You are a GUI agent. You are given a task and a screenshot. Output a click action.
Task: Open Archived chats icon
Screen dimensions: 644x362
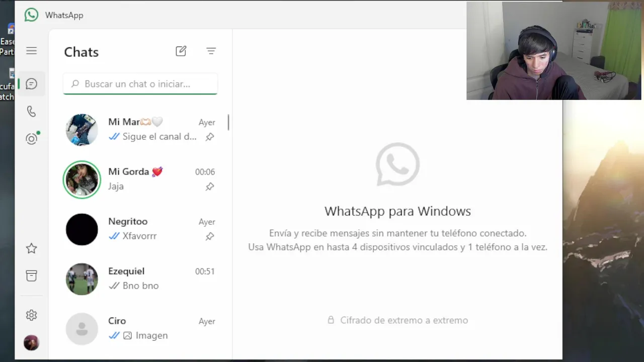coord(31,276)
